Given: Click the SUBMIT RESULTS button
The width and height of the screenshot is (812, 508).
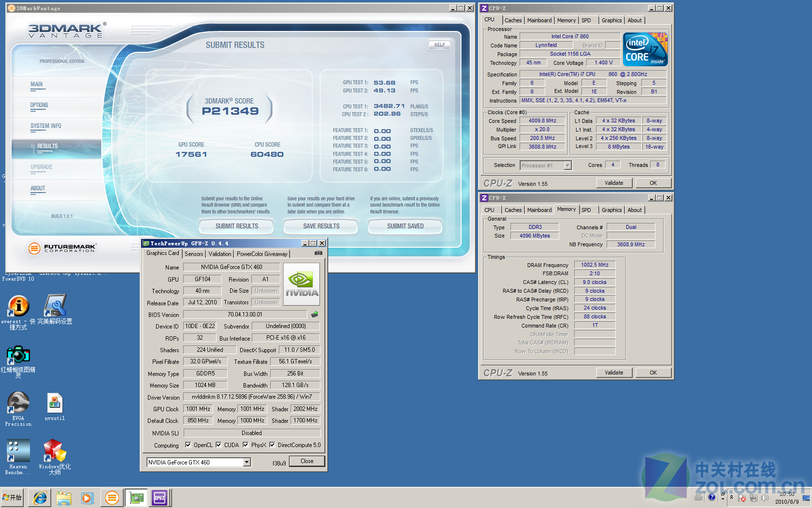Looking at the screenshot, I should point(236,226).
